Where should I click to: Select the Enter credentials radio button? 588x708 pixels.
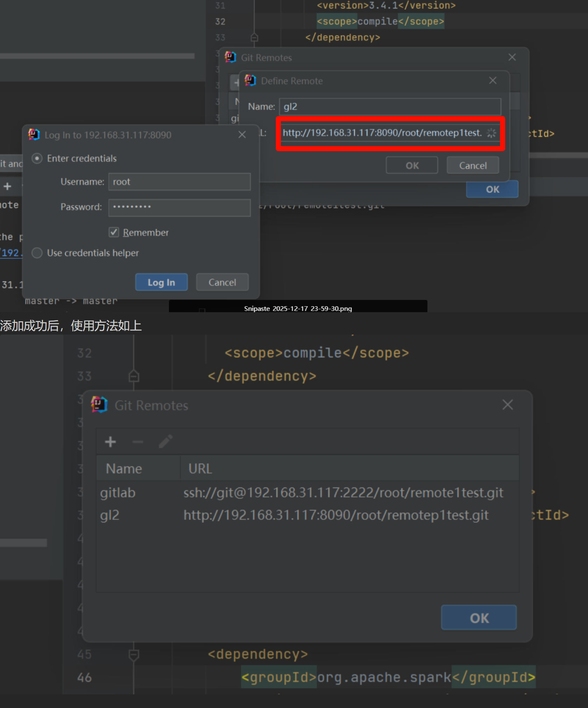37,158
